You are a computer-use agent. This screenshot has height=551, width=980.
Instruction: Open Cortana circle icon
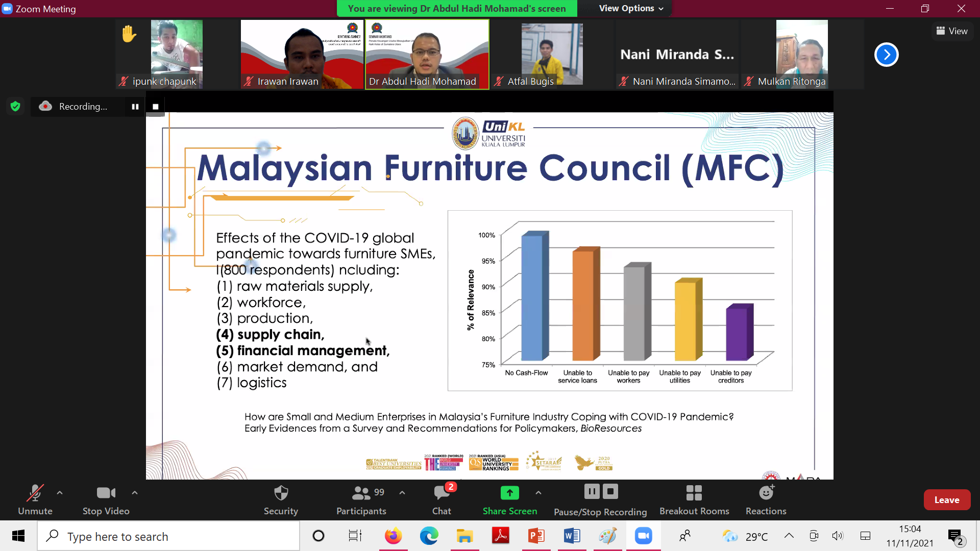tap(318, 536)
